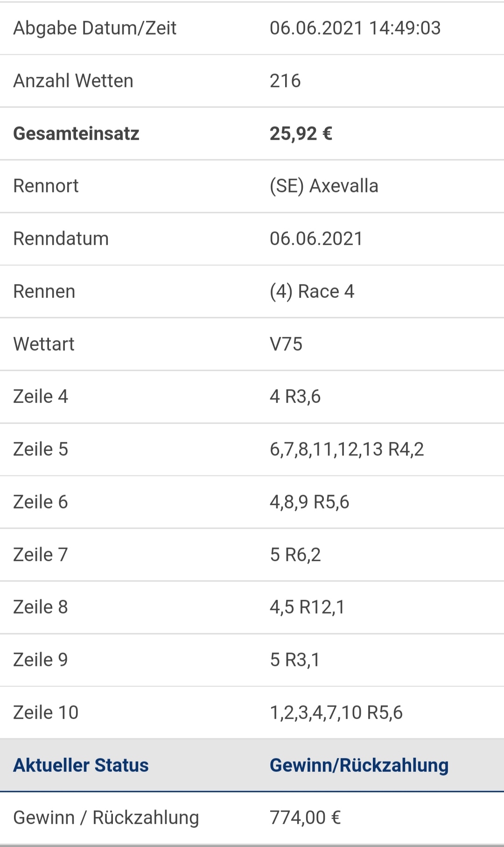Select the payout amount 774,00 €
Image resolution: width=504 pixels, height=847 pixels.
tap(305, 818)
